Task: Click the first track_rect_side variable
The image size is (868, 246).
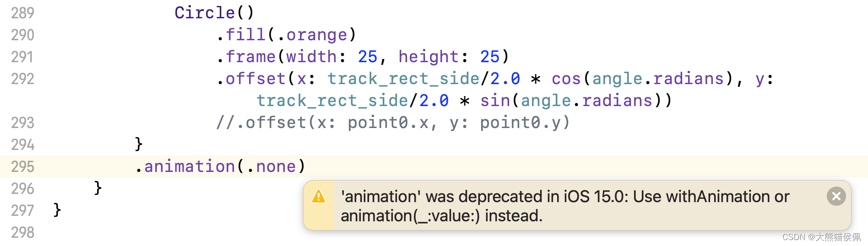Action: [403, 79]
